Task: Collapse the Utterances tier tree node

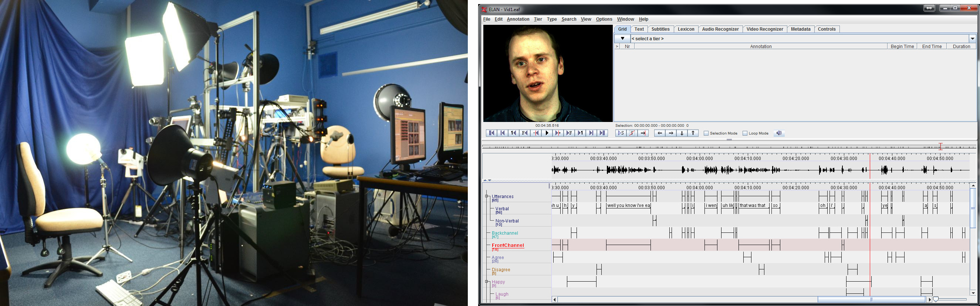Action: click(x=487, y=197)
